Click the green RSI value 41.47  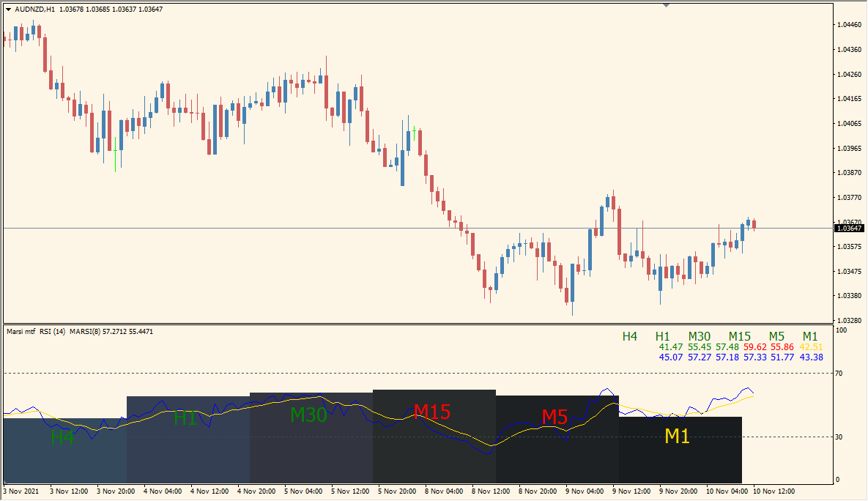pos(671,347)
